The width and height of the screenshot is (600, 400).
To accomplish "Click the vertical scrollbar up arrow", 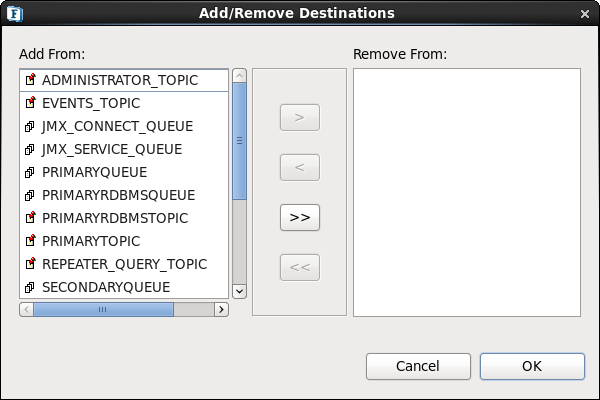I will tap(240, 75).
